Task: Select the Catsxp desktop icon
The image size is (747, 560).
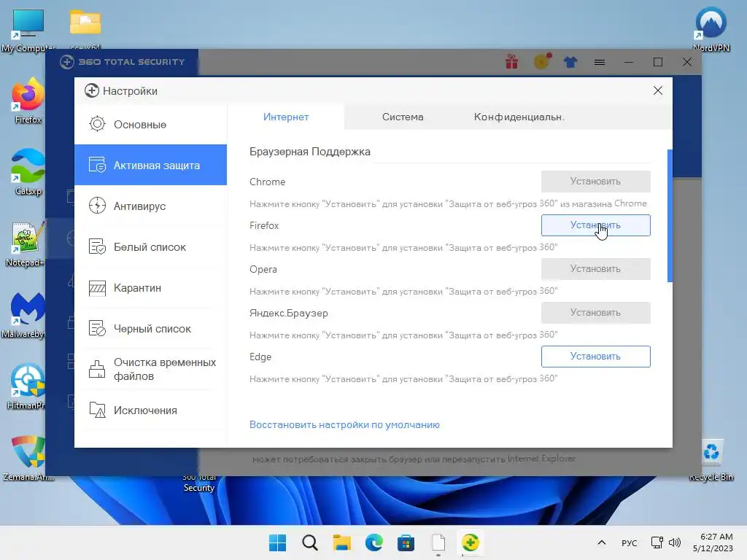Action: click(28, 172)
